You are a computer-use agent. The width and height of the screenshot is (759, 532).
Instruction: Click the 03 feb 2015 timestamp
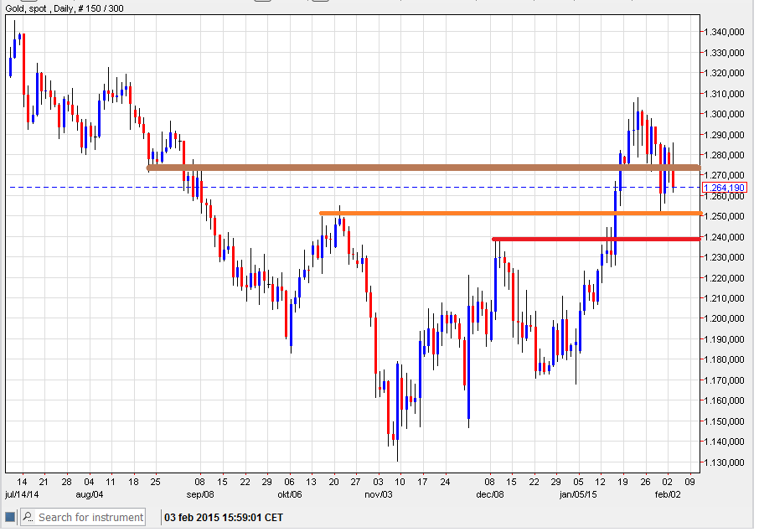pyautogui.click(x=224, y=518)
